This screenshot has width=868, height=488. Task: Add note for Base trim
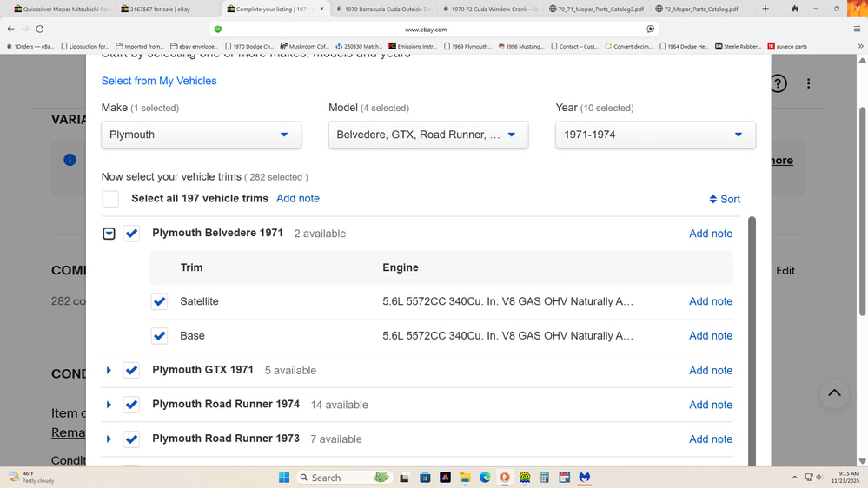710,336
